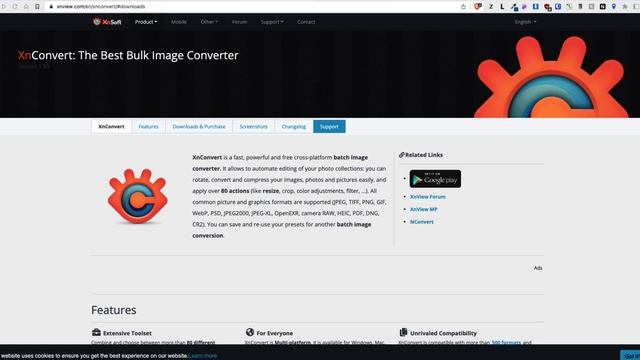
Task: Click the blue location pin extension icon
Action: coord(613,7)
